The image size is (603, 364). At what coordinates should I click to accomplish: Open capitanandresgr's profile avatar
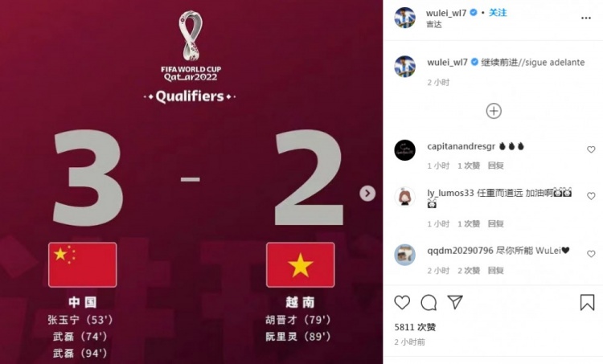tap(405, 150)
